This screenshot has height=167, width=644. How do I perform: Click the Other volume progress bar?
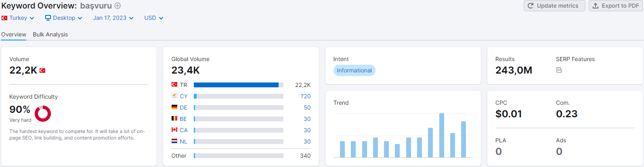[x=239, y=156]
